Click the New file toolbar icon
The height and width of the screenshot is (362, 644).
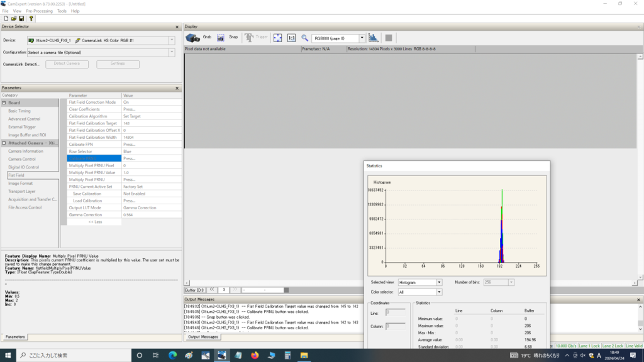tap(6, 18)
